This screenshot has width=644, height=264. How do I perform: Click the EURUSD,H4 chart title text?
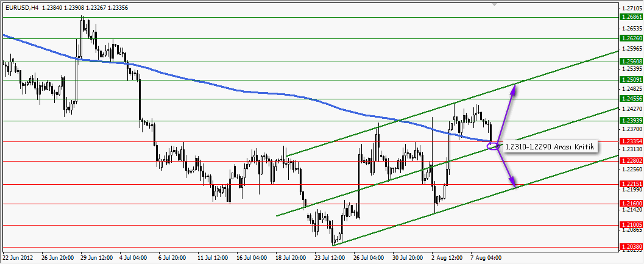[22, 8]
